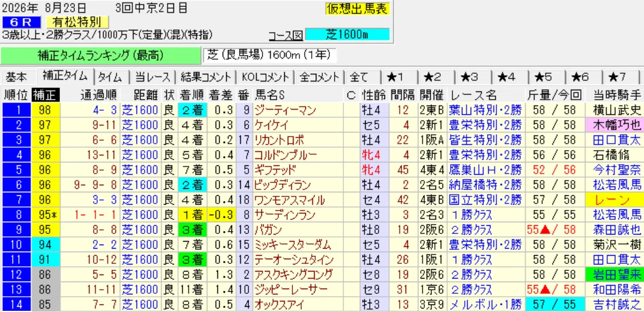This screenshot has width=644, height=312.
Task: Open race 皆生特別・2勝
Action: (x=485, y=140)
